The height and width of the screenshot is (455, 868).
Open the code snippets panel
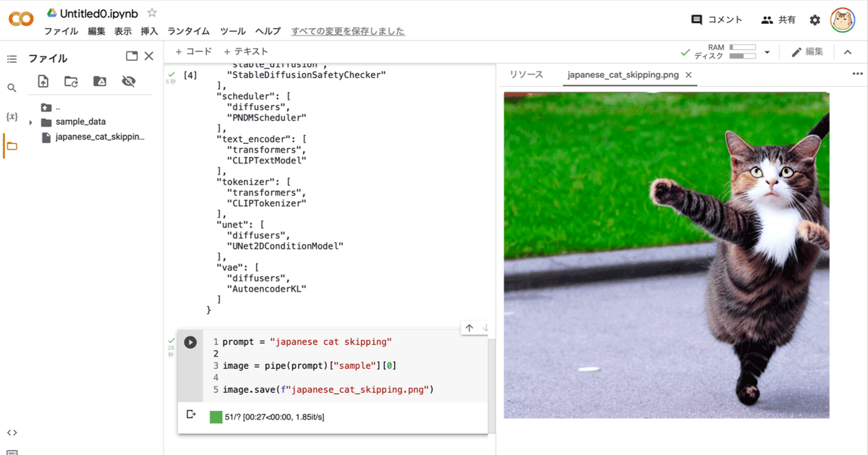pos(12,432)
